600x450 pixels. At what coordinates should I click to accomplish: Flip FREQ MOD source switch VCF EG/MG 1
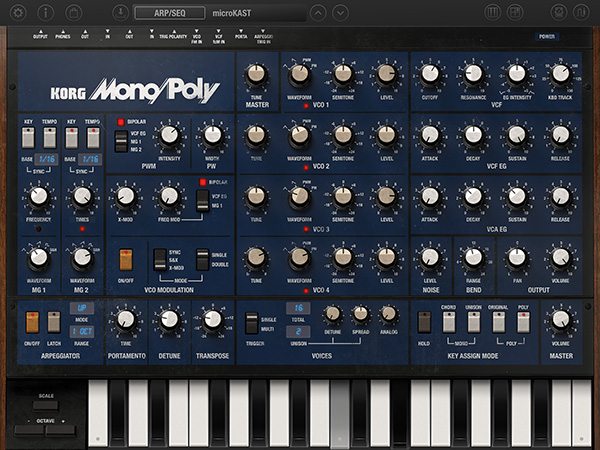[x=202, y=201]
